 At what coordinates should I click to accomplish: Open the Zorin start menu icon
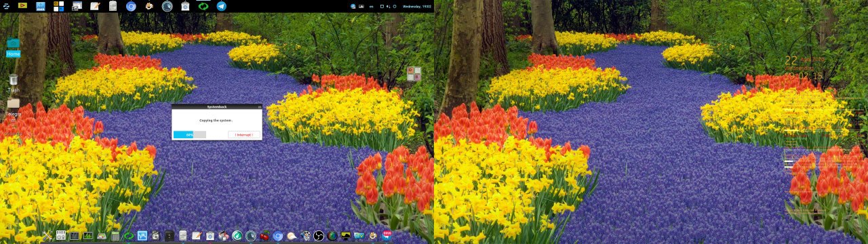coord(5,6)
